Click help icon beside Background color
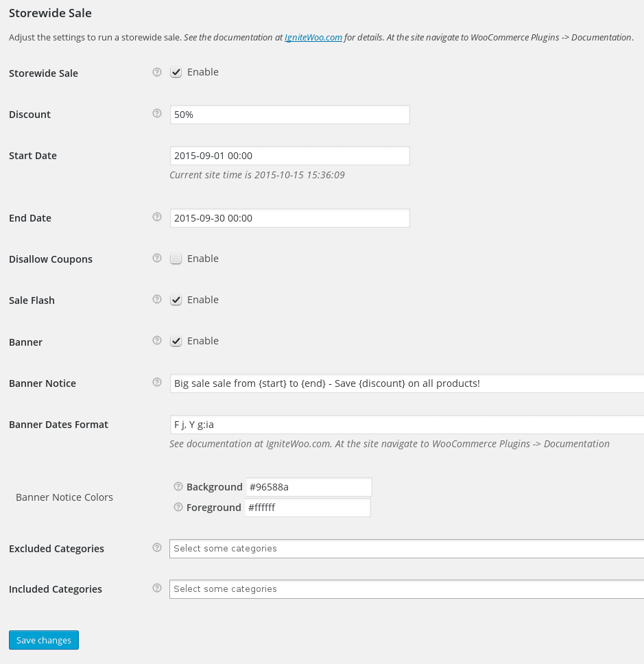 coord(178,486)
